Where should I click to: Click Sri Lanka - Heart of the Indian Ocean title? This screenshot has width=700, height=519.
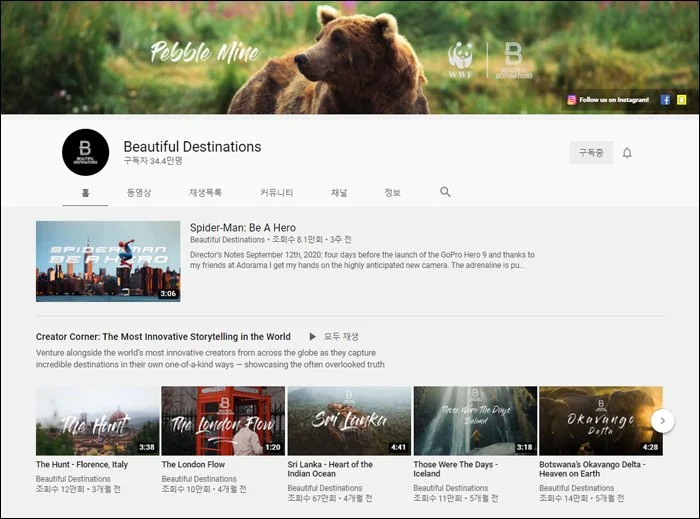pos(330,469)
